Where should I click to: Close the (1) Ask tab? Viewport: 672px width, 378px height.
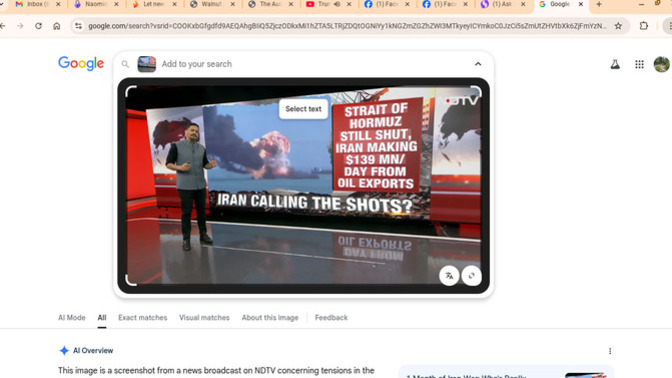523,4
